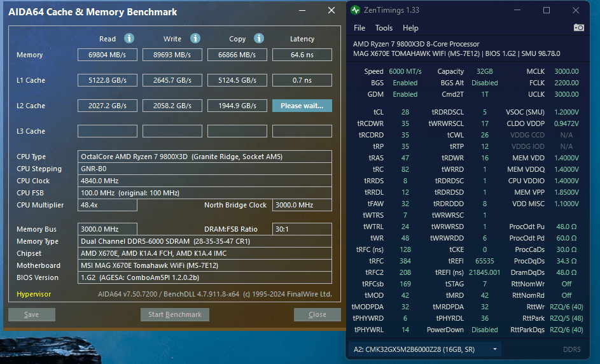Click the Speed 6000 MT/s value
The width and height of the screenshot is (600, 364).
(x=405, y=71)
